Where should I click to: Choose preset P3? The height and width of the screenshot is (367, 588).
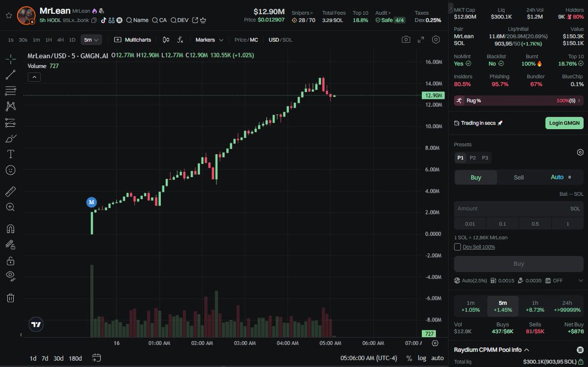pos(485,157)
